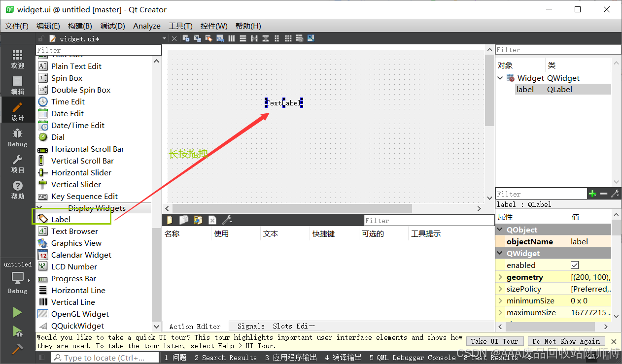Remove dynamic property with minus icon

click(604, 194)
